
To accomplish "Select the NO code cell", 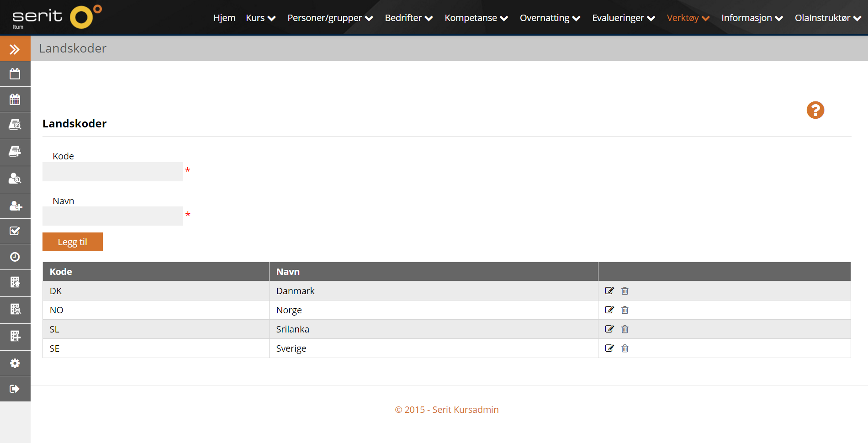I will 156,310.
